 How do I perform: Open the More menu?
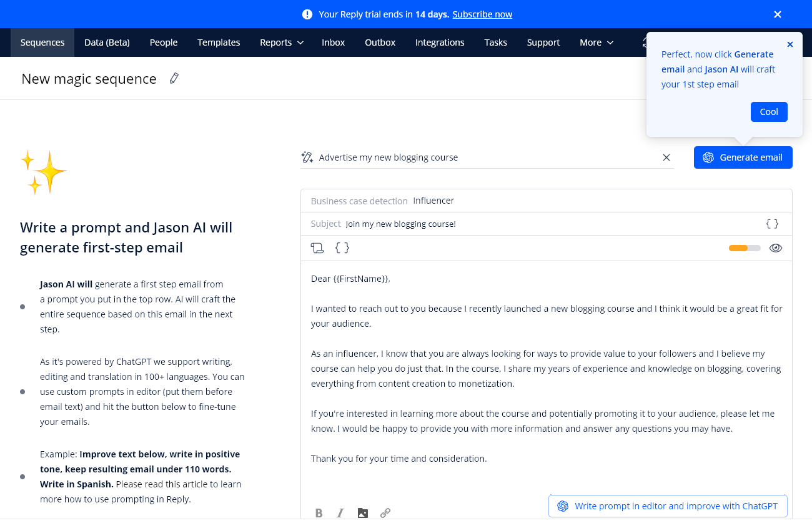[596, 42]
